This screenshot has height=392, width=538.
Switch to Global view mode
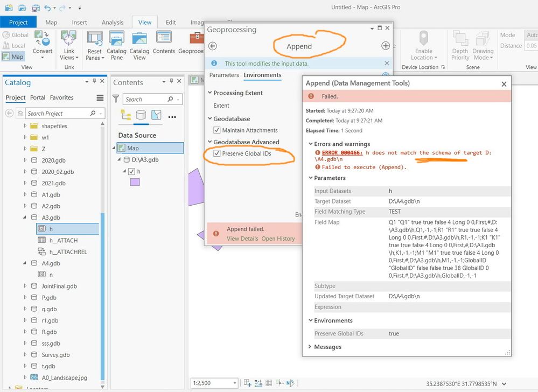pyautogui.click(x=16, y=35)
